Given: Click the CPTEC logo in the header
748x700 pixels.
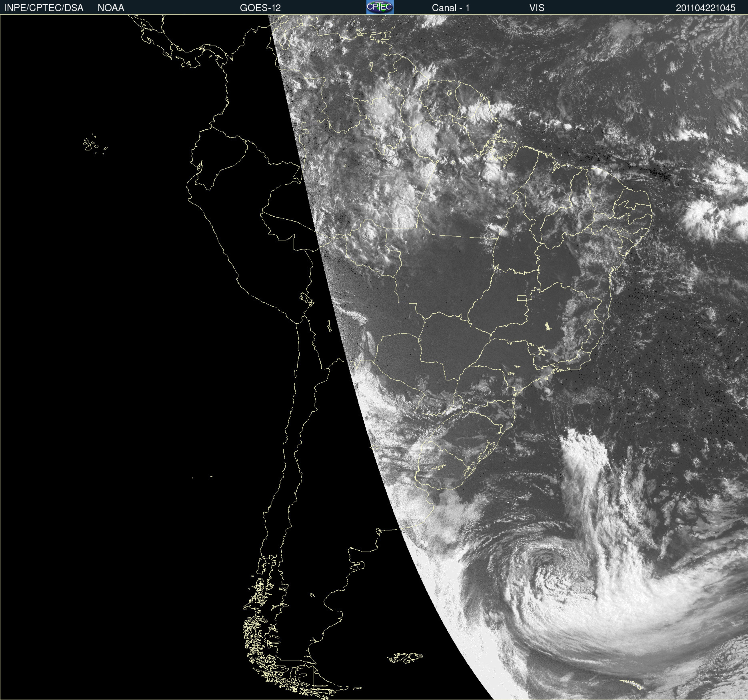Looking at the screenshot, I should click(x=380, y=7).
